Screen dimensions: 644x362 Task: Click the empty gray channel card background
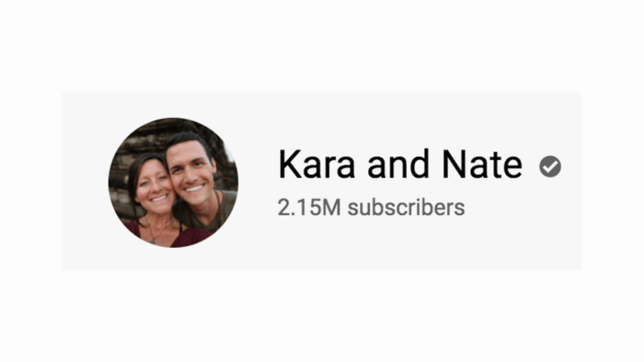(x=411, y=246)
